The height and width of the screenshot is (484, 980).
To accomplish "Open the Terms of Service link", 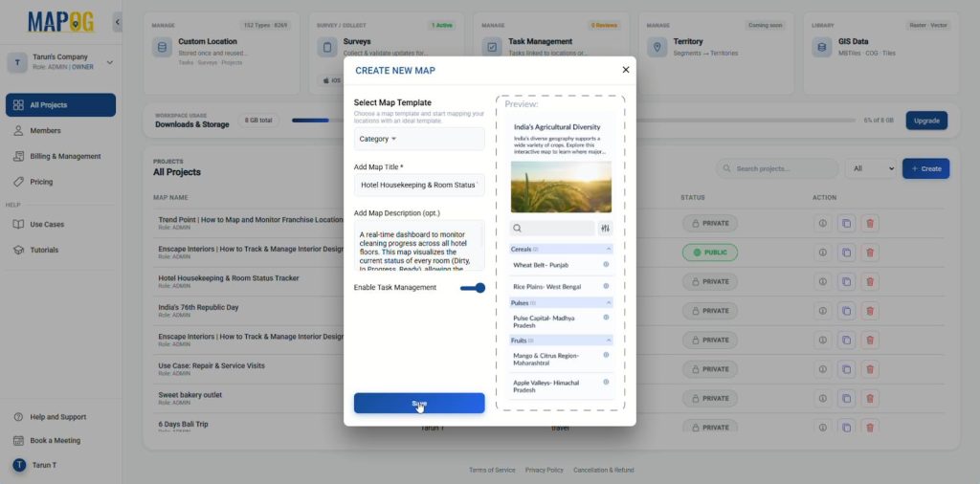I will [x=492, y=470].
